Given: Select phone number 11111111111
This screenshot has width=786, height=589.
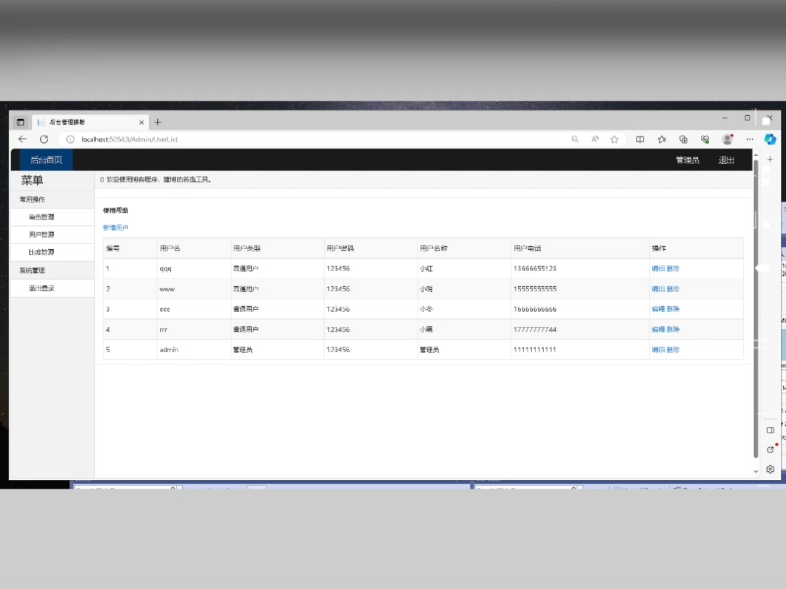Looking at the screenshot, I should point(535,350).
